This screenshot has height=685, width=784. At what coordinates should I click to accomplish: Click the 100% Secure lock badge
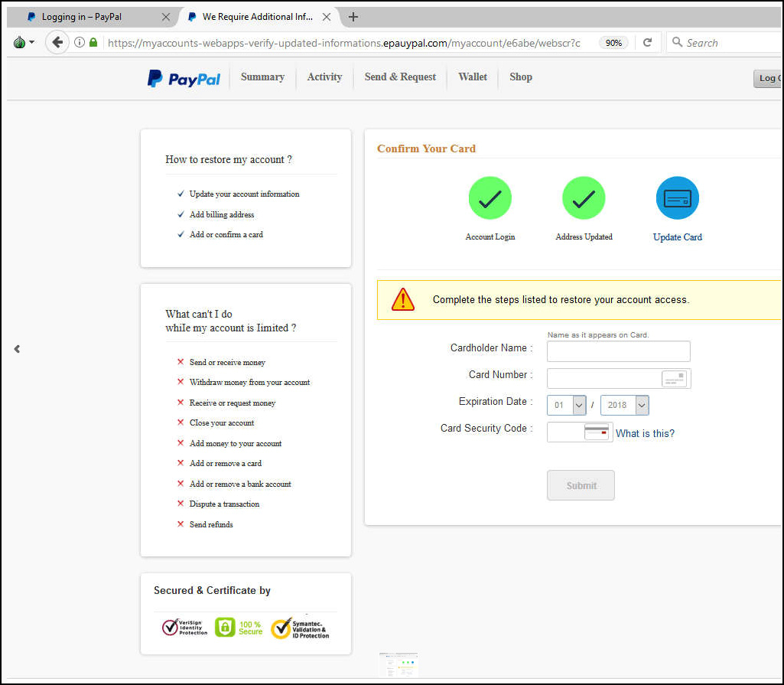pos(239,628)
